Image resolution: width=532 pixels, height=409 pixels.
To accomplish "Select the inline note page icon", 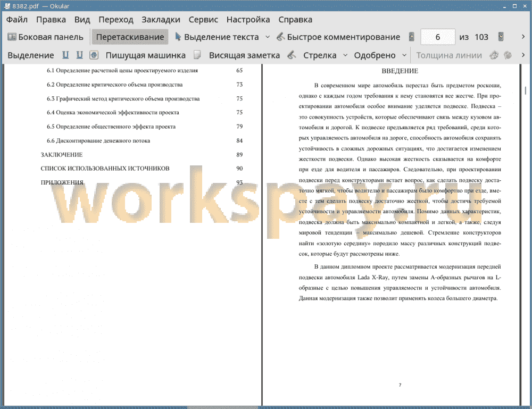I will 197,55.
